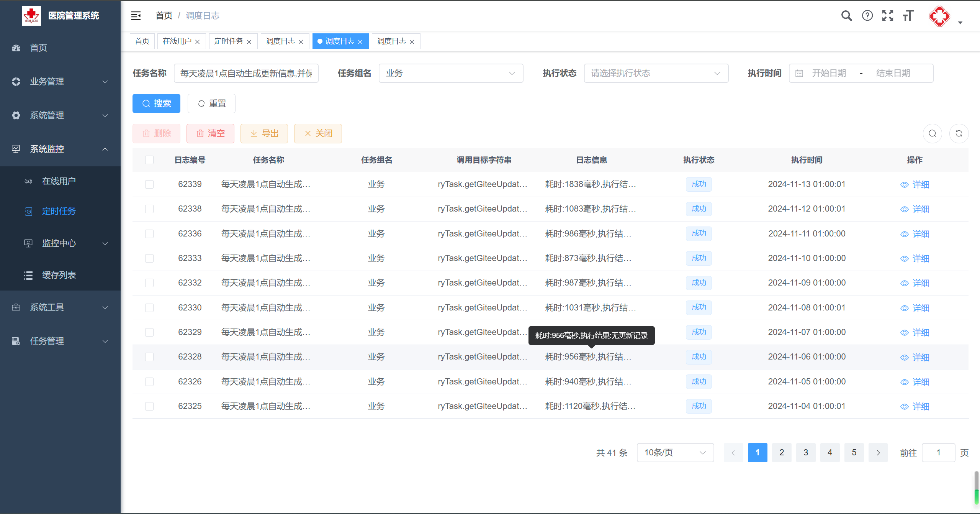Select the checkbox for log 62328
Screen dimensions: 980x514
[149, 357]
